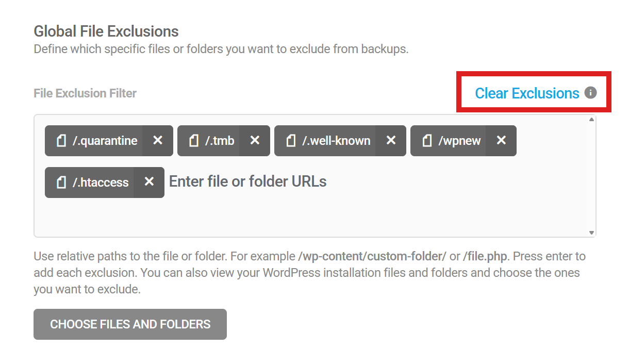This screenshot has width=629, height=364.
Task: Click the file icon on /.tmb tag
Action: click(x=194, y=140)
